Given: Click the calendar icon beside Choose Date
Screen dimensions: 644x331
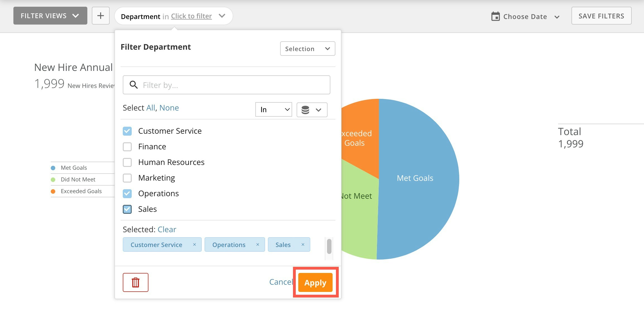Looking at the screenshot, I should [495, 16].
